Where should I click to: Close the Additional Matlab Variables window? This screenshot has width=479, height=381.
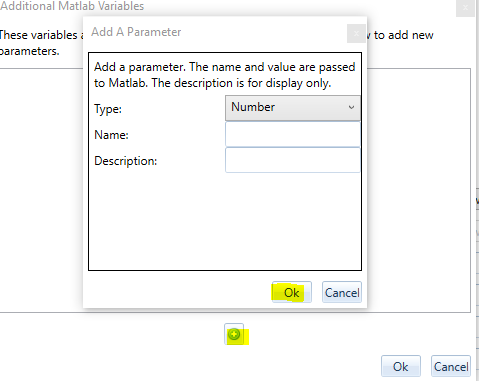(465, 7)
